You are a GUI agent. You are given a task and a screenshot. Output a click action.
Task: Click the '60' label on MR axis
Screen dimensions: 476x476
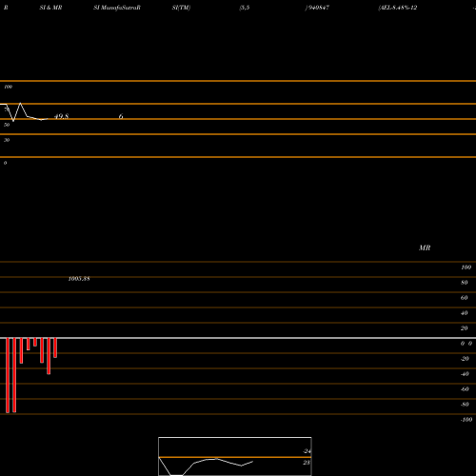point(464,298)
